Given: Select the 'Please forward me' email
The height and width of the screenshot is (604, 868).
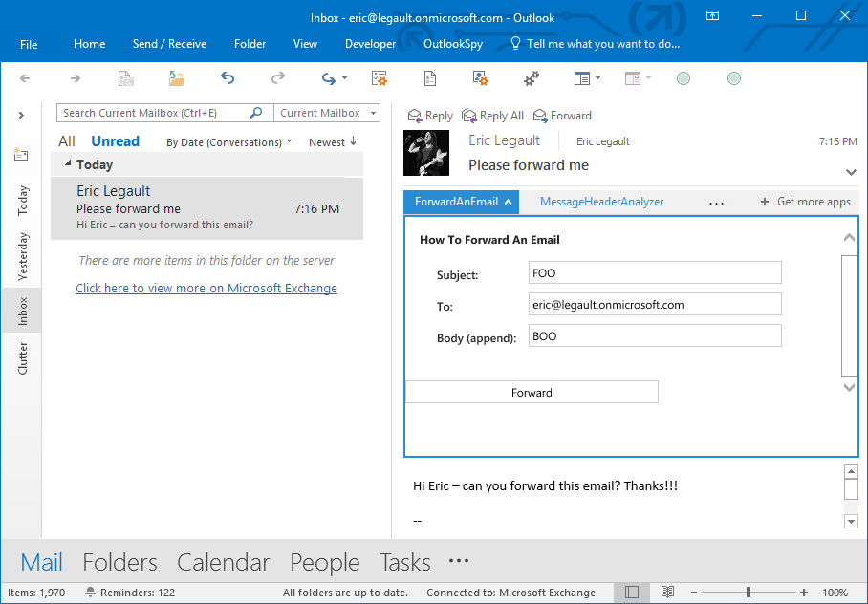Looking at the screenshot, I should (x=207, y=208).
